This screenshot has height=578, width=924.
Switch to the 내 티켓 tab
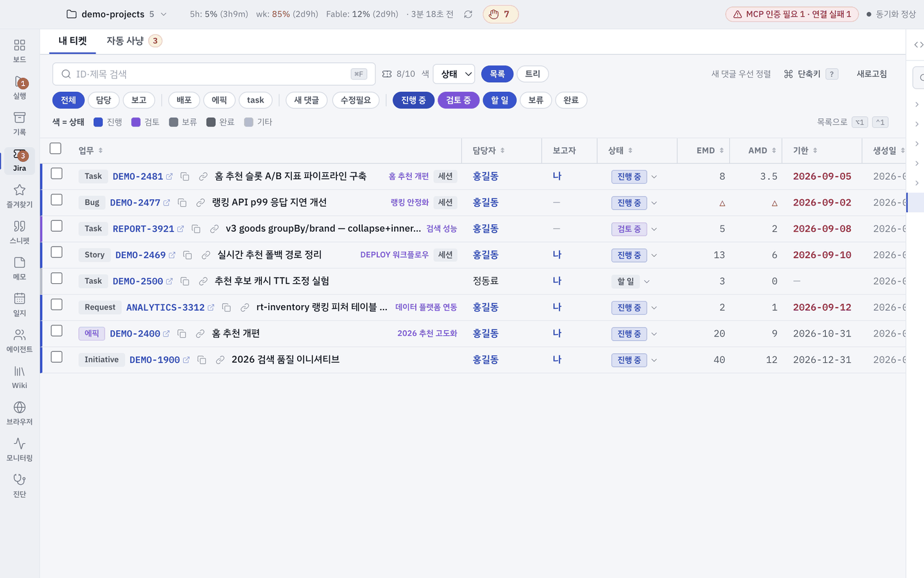point(73,41)
